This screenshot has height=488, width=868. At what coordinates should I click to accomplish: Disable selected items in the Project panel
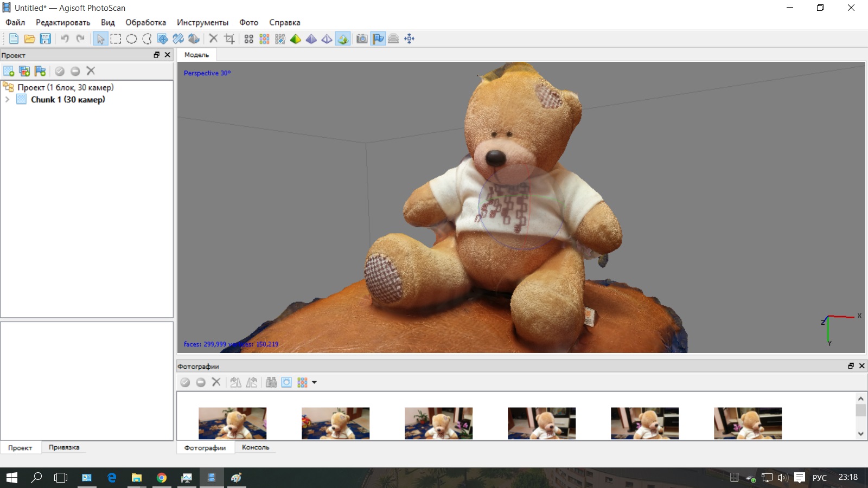coord(75,71)
